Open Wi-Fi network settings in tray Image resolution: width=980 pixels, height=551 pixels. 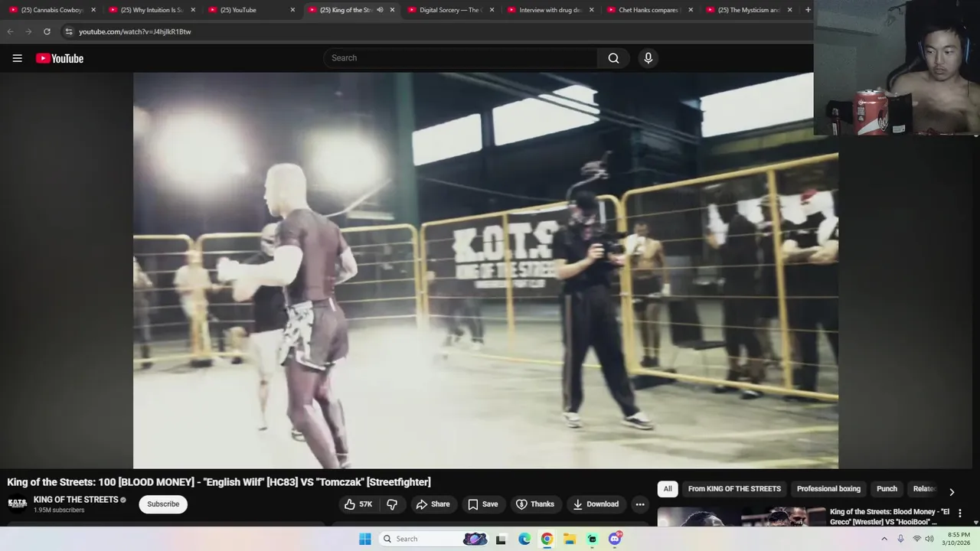[916, 539]
